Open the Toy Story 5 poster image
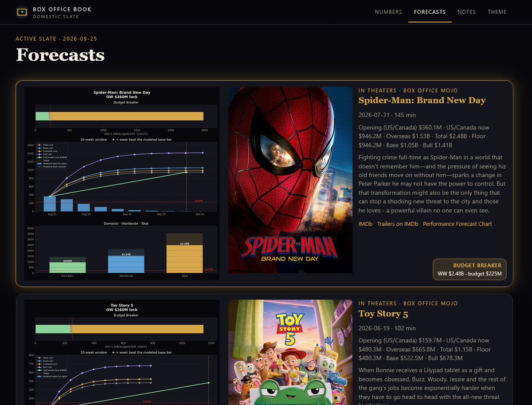532x405 pixels. point(290,352)
